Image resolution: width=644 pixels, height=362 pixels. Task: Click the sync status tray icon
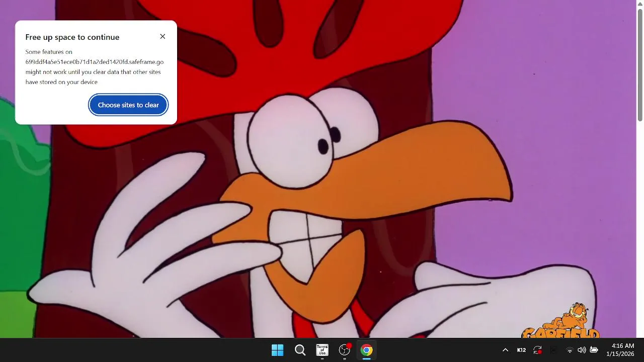coord(537,350)
